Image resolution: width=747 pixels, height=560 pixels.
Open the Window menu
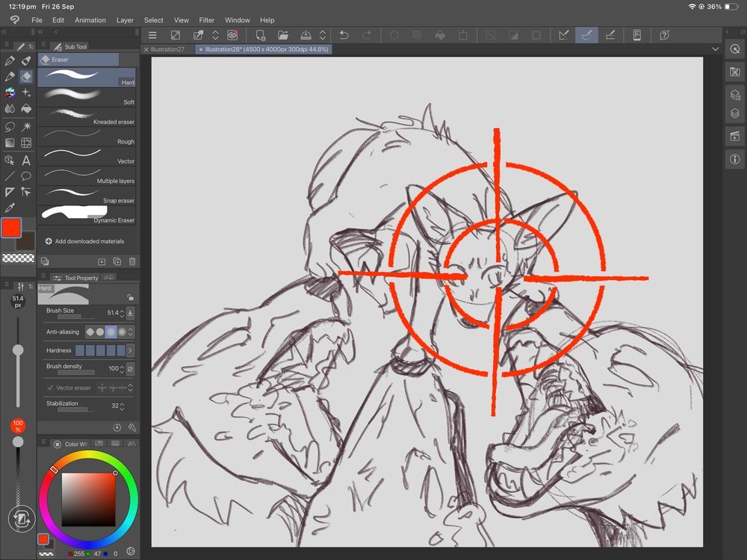[238, 20]
